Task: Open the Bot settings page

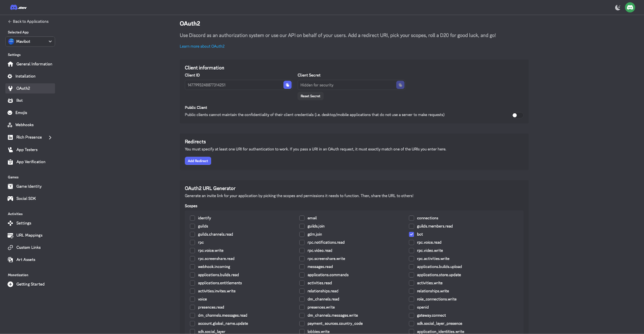Action: click(19, 101)
